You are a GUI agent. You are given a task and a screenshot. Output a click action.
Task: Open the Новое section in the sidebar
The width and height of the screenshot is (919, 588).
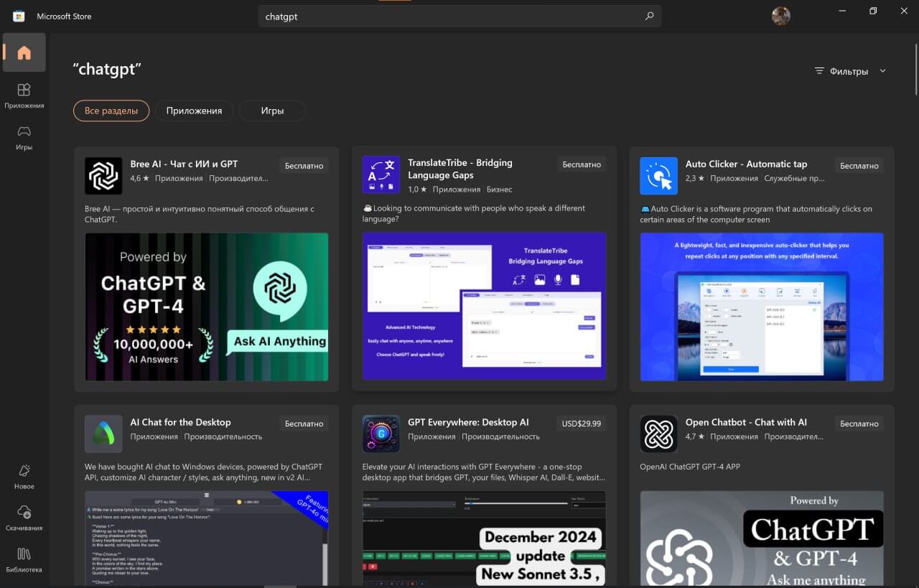pos(24,476)
